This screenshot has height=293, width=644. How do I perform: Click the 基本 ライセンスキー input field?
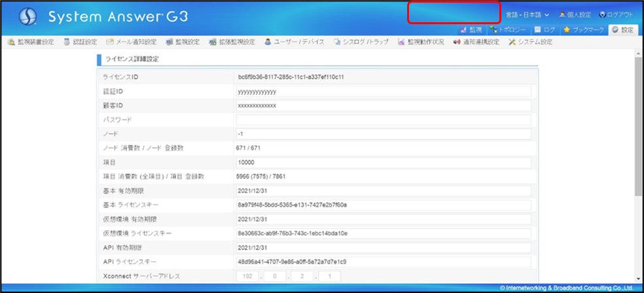(383, 205)
